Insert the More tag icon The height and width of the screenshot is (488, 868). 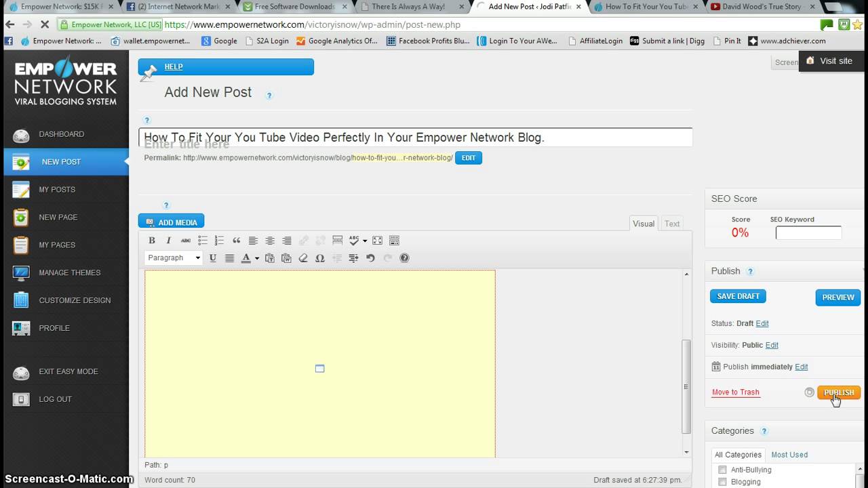coord(337,241)
